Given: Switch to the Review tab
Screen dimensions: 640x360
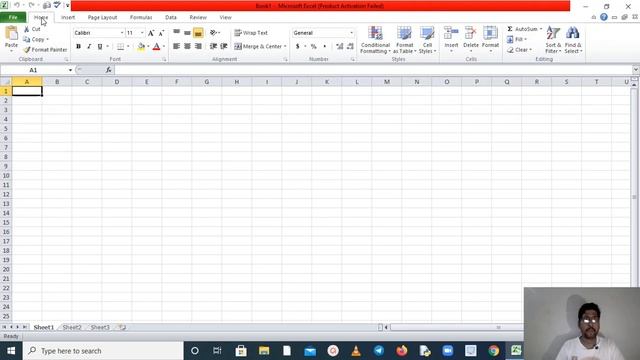Looking at the screenshot, I should point(198,18).
